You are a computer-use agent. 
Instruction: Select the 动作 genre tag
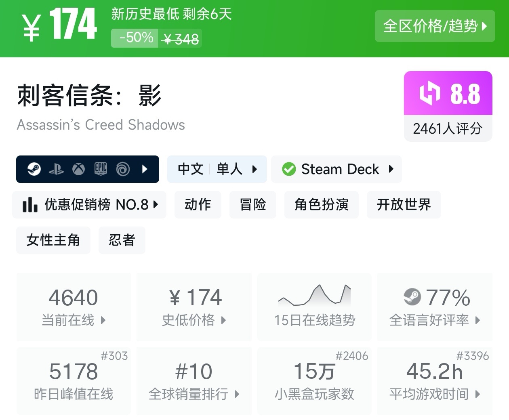click(x=198, y=205)
